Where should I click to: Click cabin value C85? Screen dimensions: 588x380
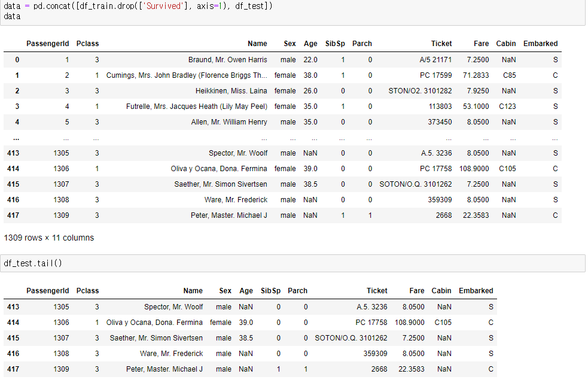click(509, 75)
